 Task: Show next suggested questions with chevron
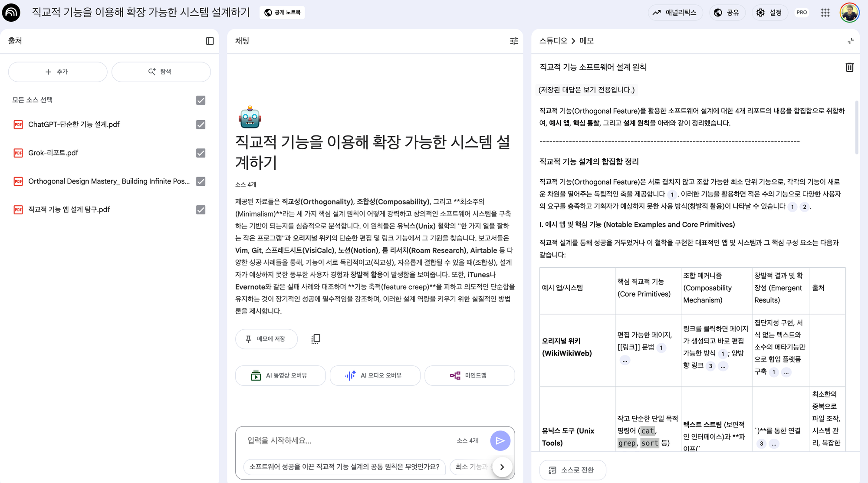(502, 467)
